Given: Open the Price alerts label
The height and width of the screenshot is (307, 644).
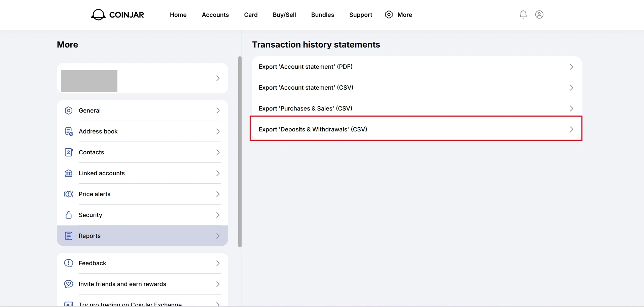Looking at the screenshot, I should (x=95, y=194).
